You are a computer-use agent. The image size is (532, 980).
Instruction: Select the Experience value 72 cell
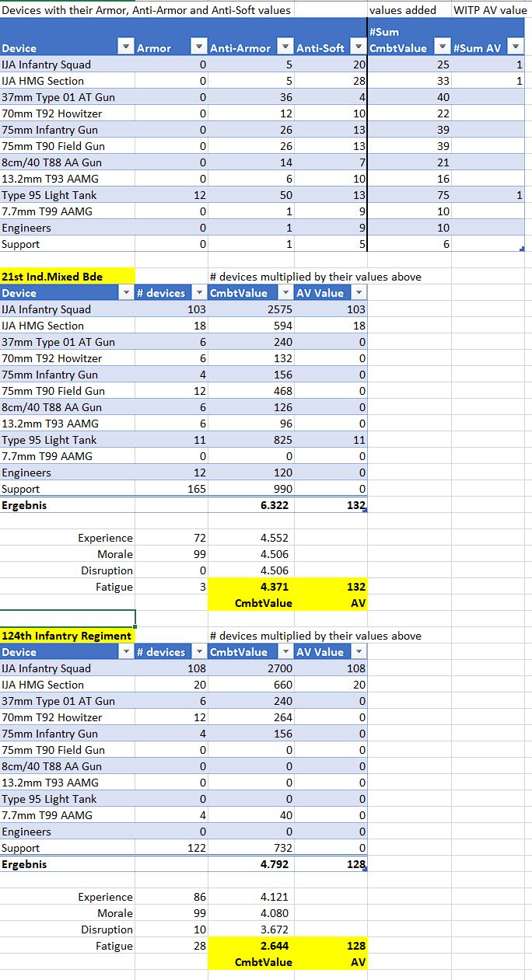[171, 538]
